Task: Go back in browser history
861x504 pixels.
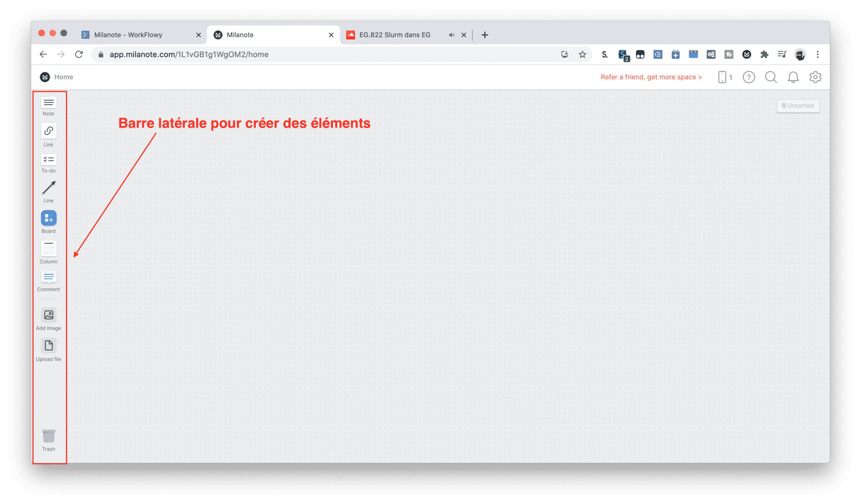Action: (43, 54)
